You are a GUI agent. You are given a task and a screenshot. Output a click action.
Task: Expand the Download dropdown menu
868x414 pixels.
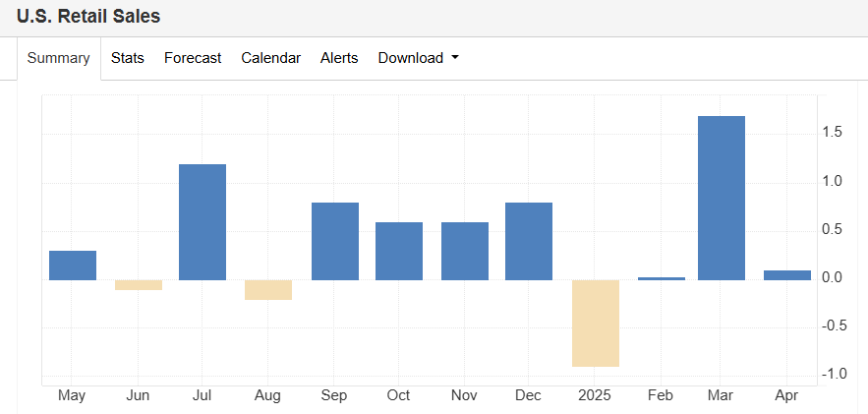pyautogui.click(x=419, y=58)
